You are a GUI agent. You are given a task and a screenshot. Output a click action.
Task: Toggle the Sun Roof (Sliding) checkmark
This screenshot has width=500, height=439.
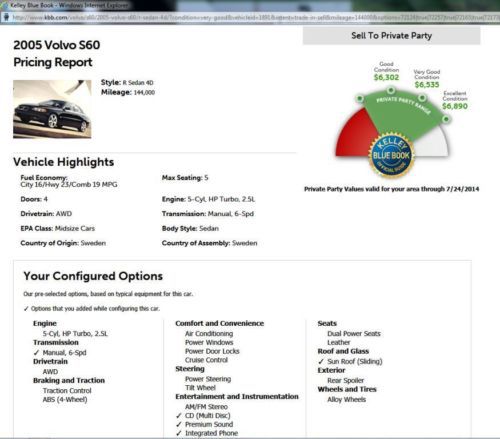321,361
